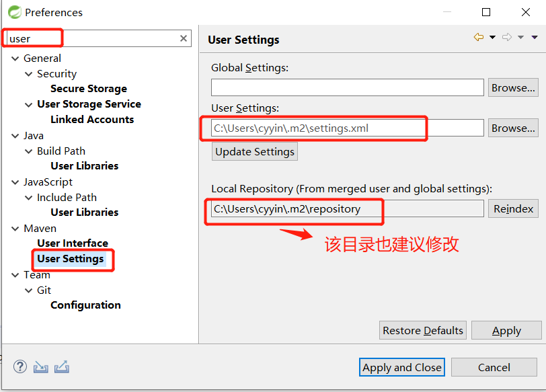Click the Restore Defaults button
The width and height of the screenshot is (546, 392).
click(423, 330)
